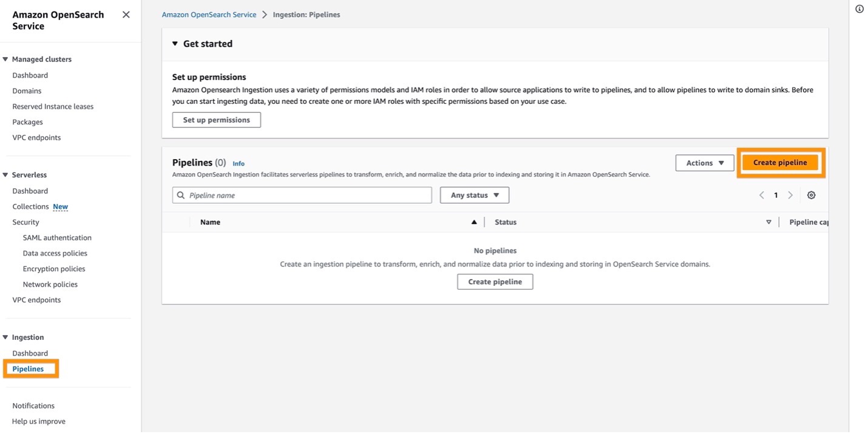Open Encryption policies
Image resolution: width=868 pixels, height=434 pixels.
point(54,269)
